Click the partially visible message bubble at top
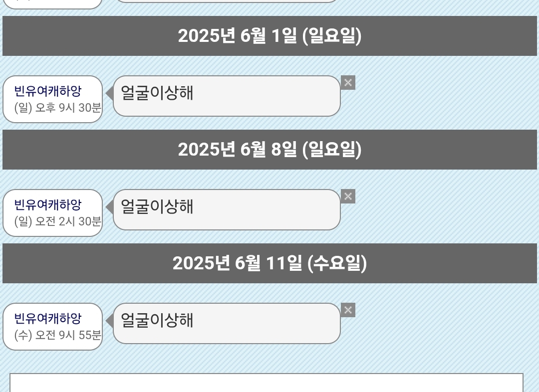Screen dimensions: 539x392 [227, 1]
